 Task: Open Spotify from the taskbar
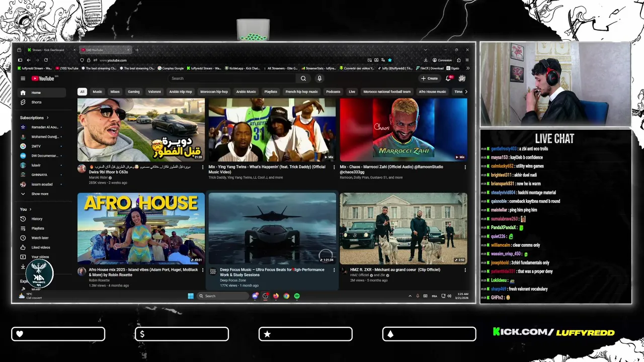tap(297, 296)
